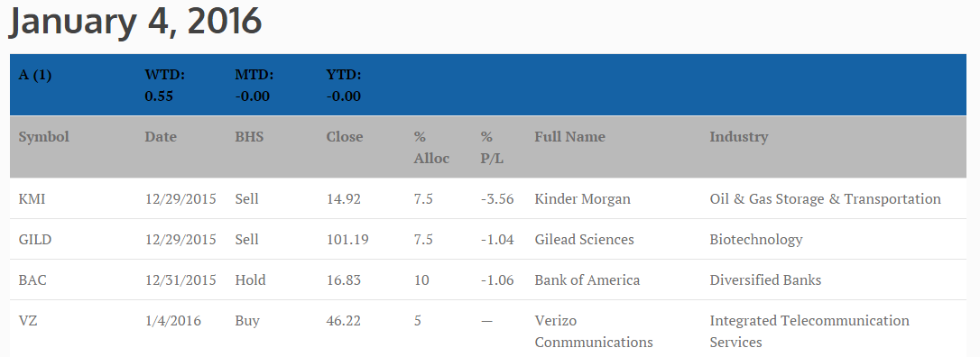The image size is (980, 357).
Task: Click the Close column header
Action: click(x=345, y=137)
